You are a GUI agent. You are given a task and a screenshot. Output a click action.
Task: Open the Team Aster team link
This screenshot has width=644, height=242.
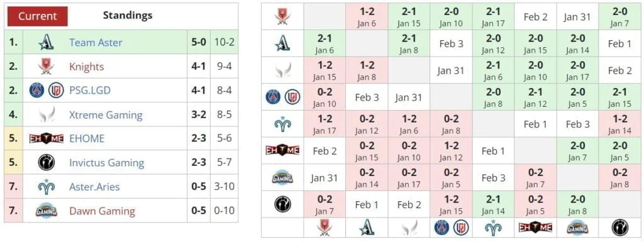tap(96, 42)
